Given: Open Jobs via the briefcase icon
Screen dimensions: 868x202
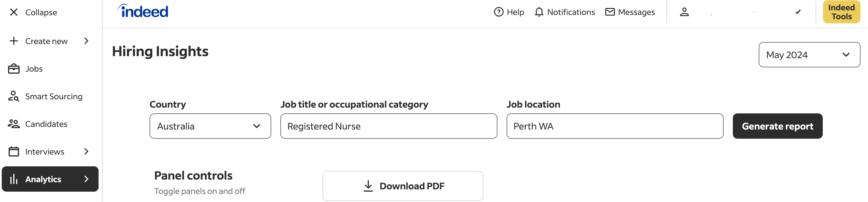Looking at the screenshot, I should click(x=14, y=69).
